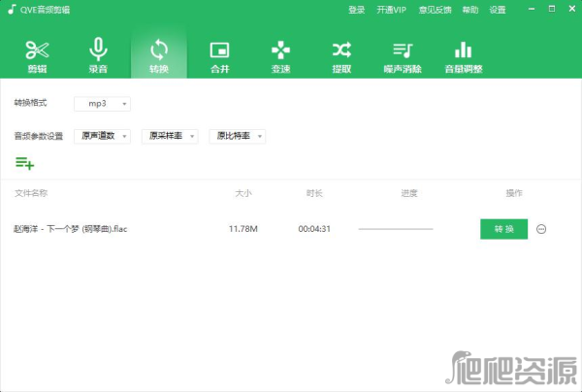The width and height of the screenshot is (582, 392).
Task: Open 设置 settings
Action: tap(497, 10)
